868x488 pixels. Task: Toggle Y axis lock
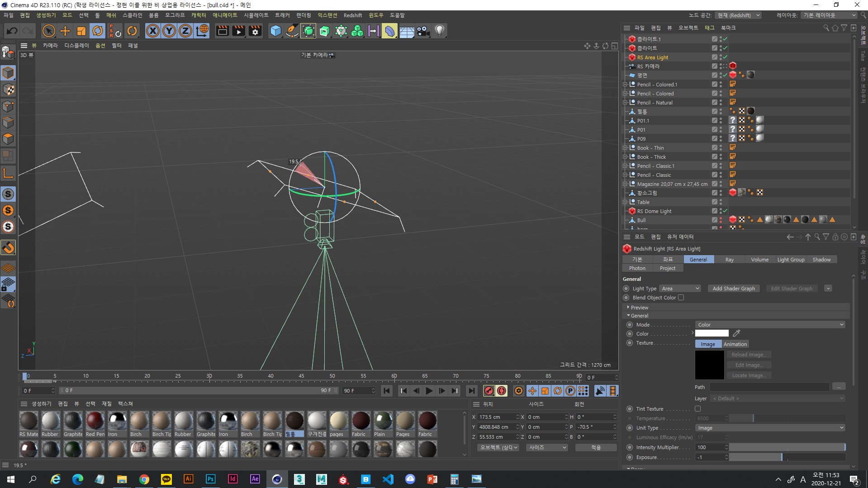point(169,31)
